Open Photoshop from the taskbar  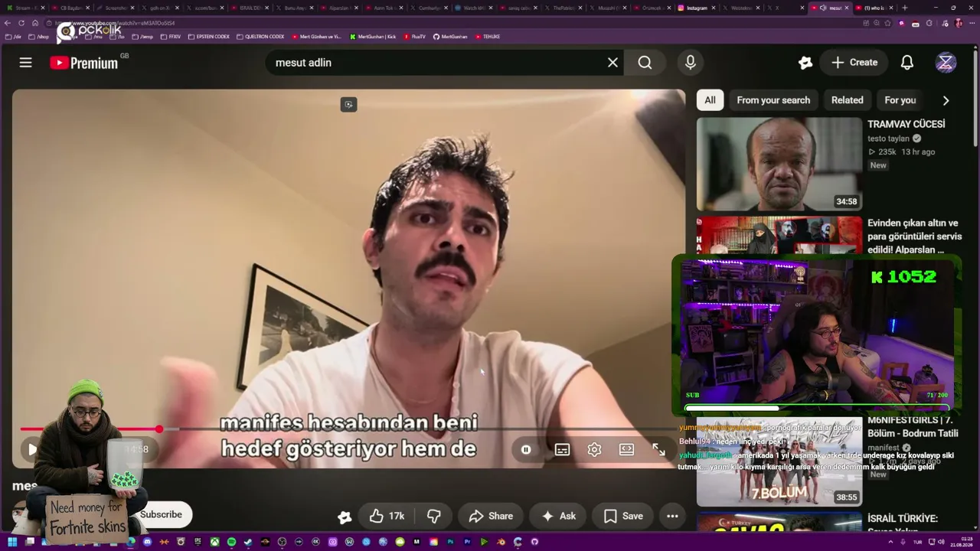click(450, 542)
